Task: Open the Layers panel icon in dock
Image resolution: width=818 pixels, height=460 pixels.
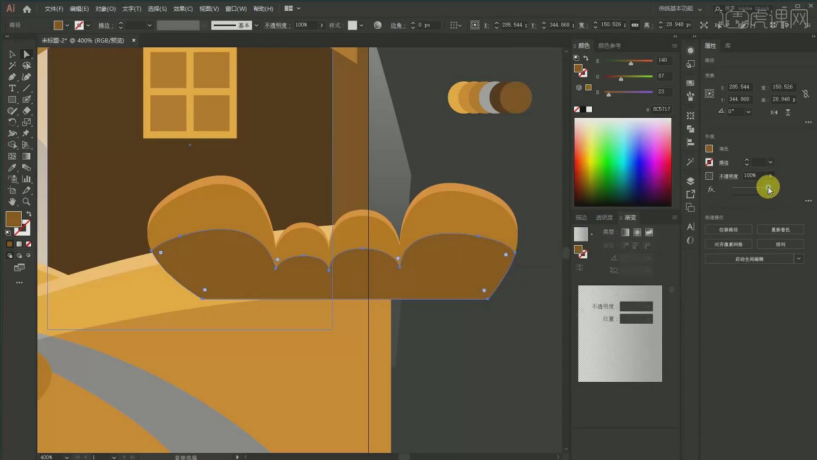Action: (690, 181)
